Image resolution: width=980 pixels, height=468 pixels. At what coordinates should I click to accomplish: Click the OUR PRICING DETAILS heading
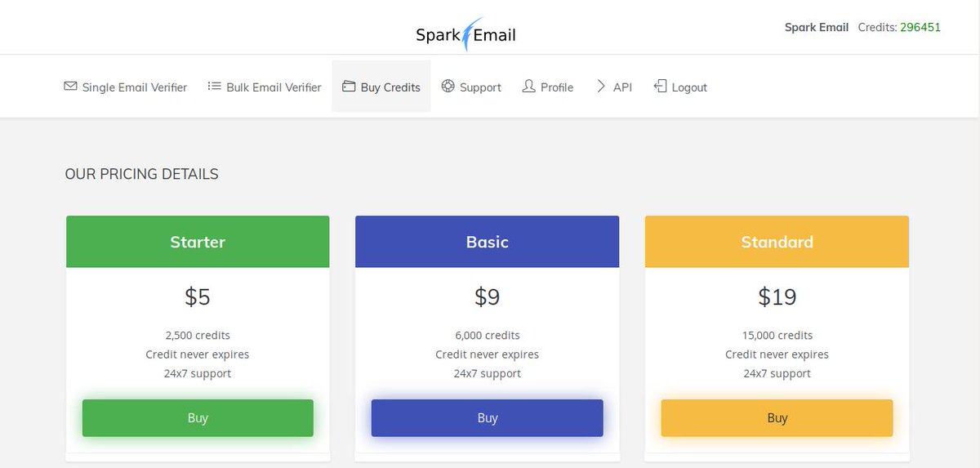click(142, 174)
